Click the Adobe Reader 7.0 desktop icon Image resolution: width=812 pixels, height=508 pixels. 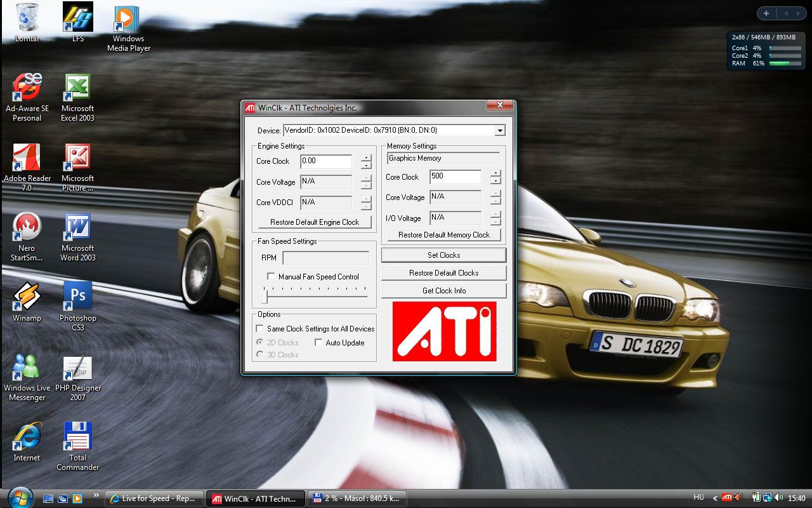(x=27, y=167)
